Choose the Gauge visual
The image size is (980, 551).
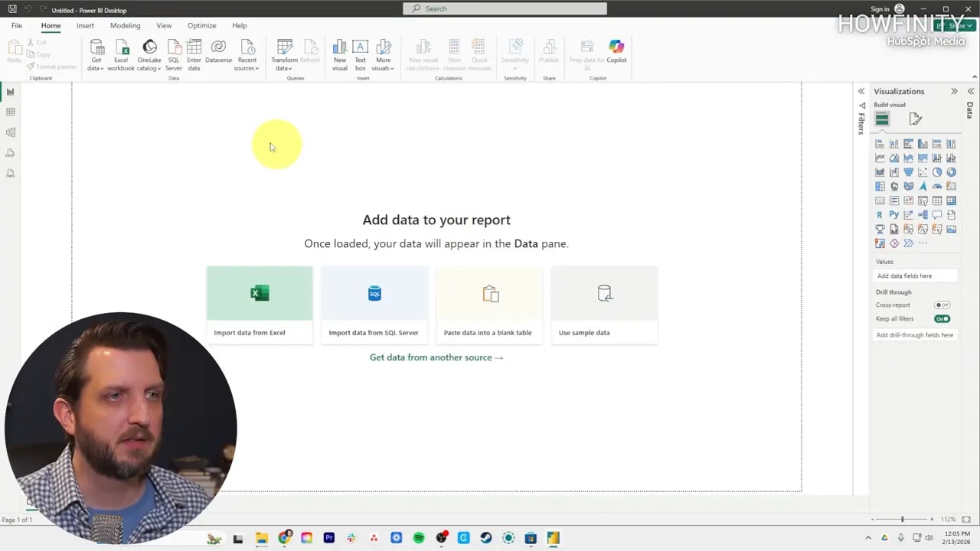pyautogui.click(x=937, y=186)
